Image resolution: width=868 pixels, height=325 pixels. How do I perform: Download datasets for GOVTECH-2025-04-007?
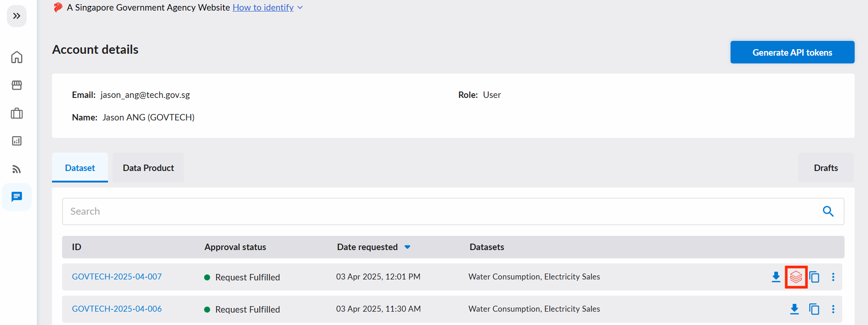(776, 277)
